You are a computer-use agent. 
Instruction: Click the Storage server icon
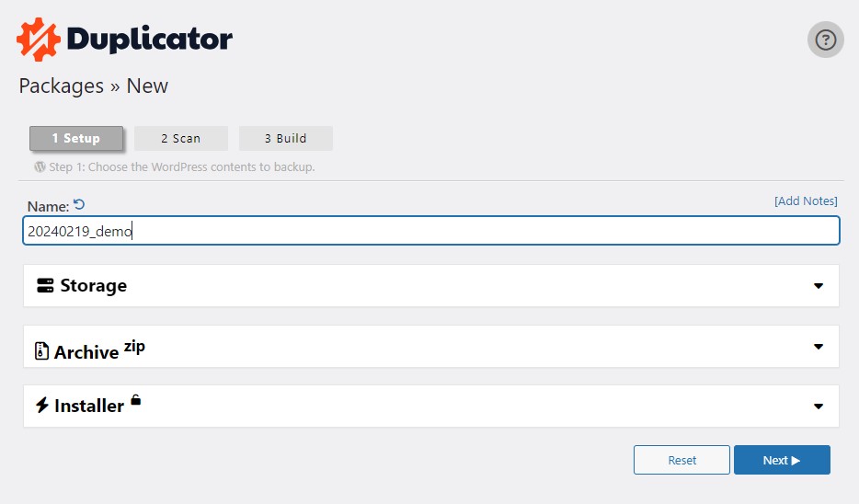[x=45, y=285]
